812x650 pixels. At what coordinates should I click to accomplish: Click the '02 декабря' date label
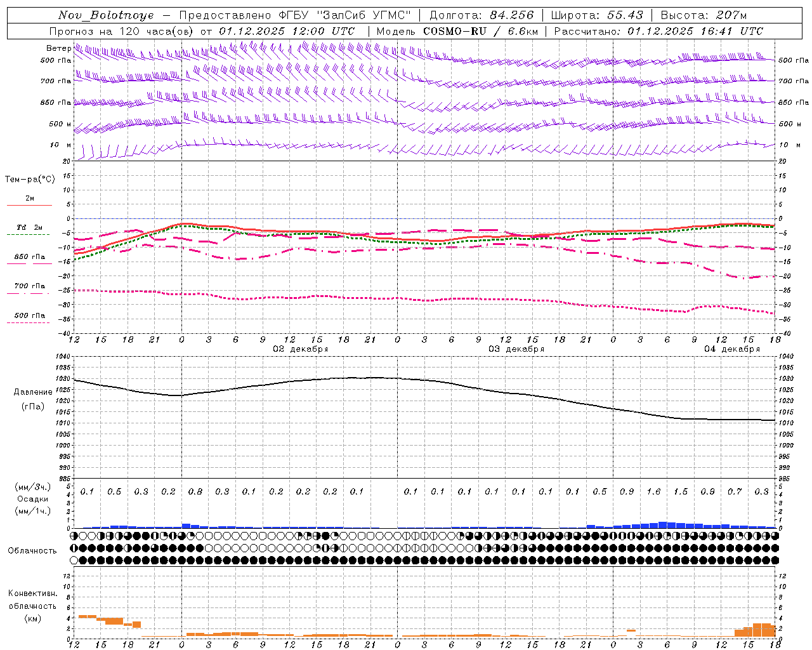(x=300, y=349)
